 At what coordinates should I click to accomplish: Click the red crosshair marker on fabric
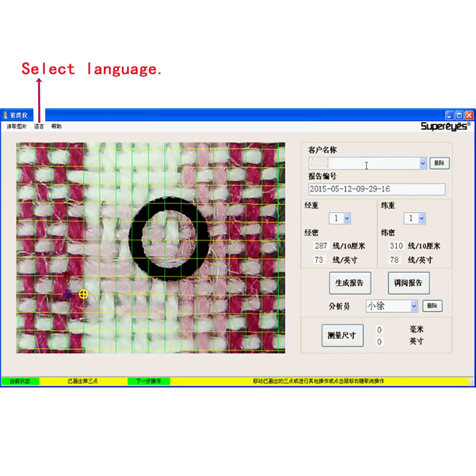pos(67,276)
